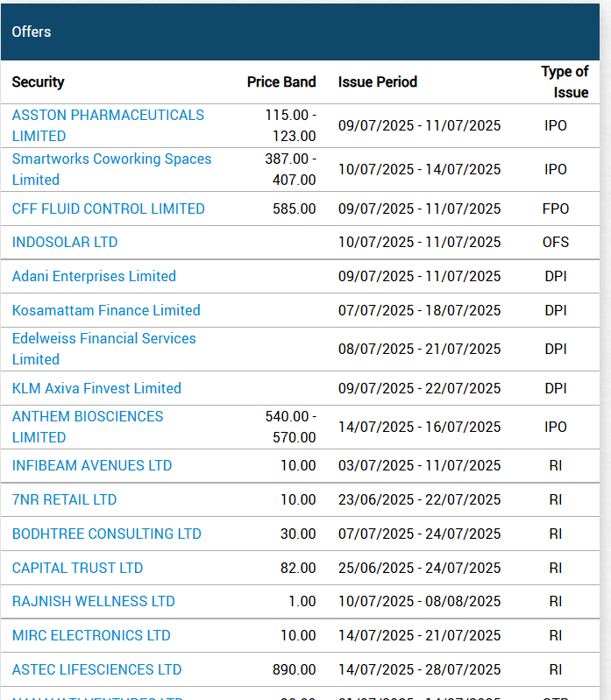Select price band 115.00 - 123.00

[291, 125]
